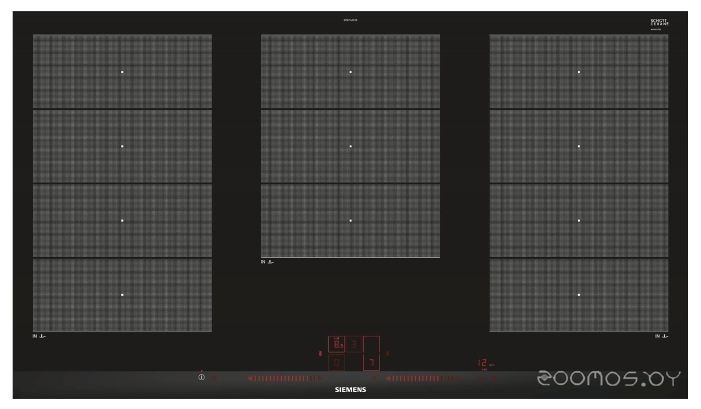Tap the red icon beside the power symbol
The height and width of the screenshot is (409, 701).
point(213,378)
